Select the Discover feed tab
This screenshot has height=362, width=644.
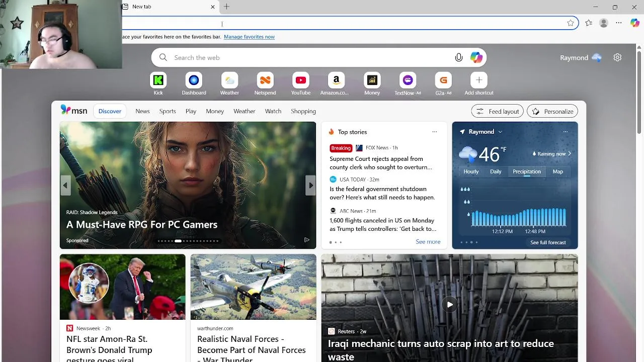point(110,111)
